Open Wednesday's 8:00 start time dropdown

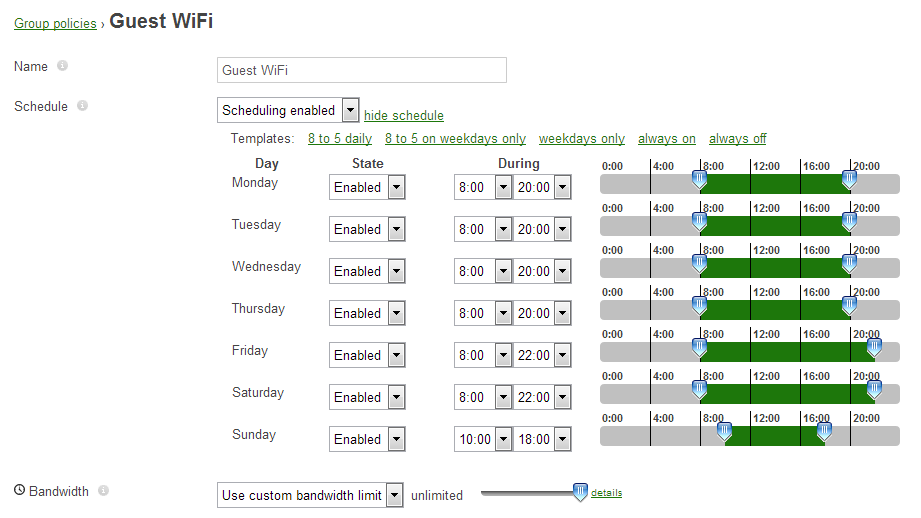pos(483,271)
